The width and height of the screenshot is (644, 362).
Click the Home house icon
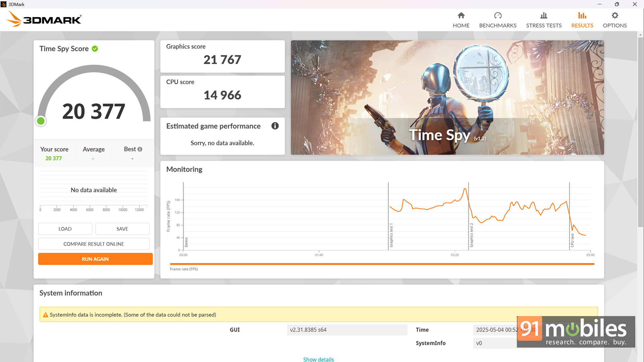tap(461, 15)
